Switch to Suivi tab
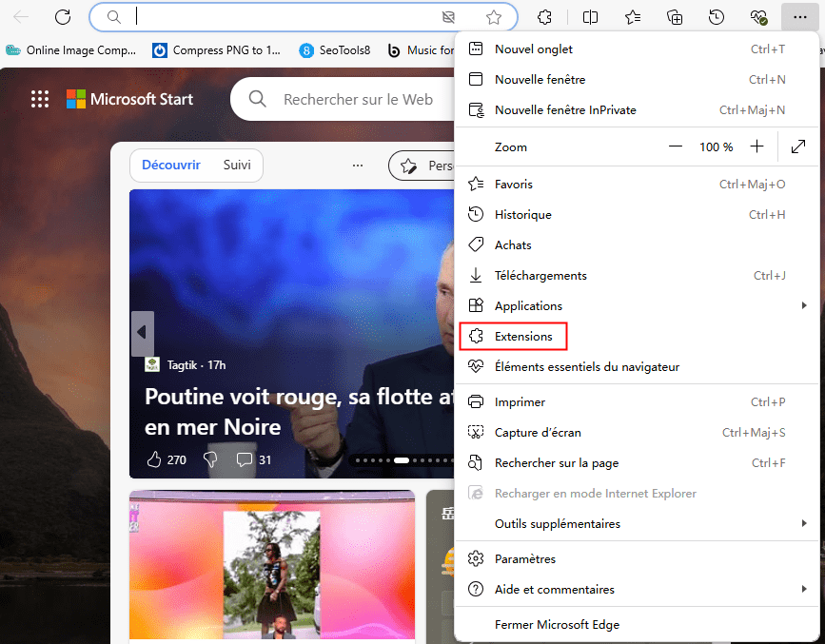 (x=237, y=166)
